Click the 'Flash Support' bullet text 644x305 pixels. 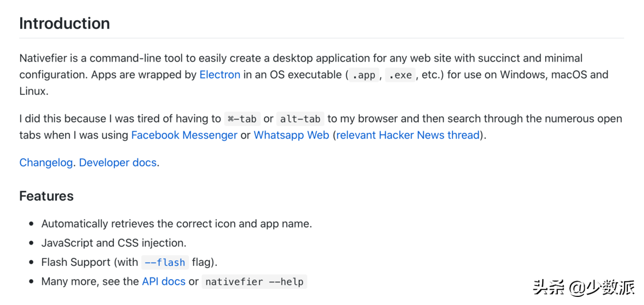89,262
